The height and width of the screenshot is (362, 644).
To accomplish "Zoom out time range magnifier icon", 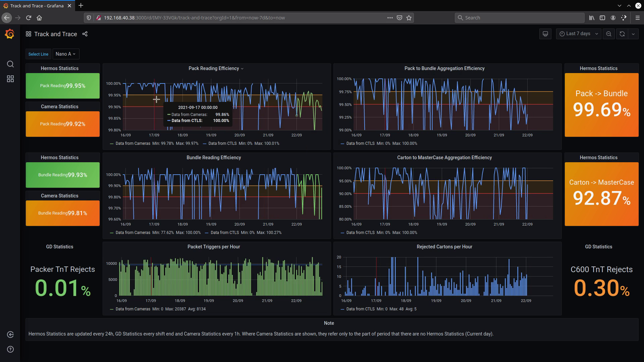I will click(x=608, y=34).
